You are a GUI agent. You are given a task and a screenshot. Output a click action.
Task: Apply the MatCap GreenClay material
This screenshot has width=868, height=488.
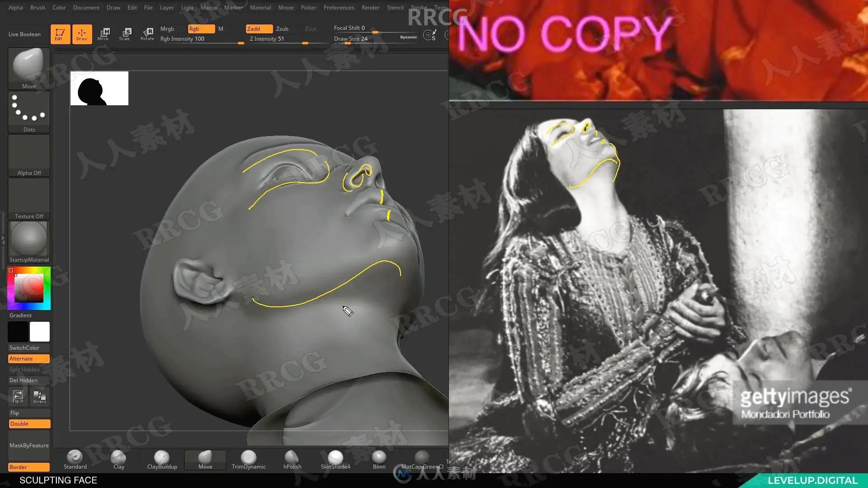point(422,460)
